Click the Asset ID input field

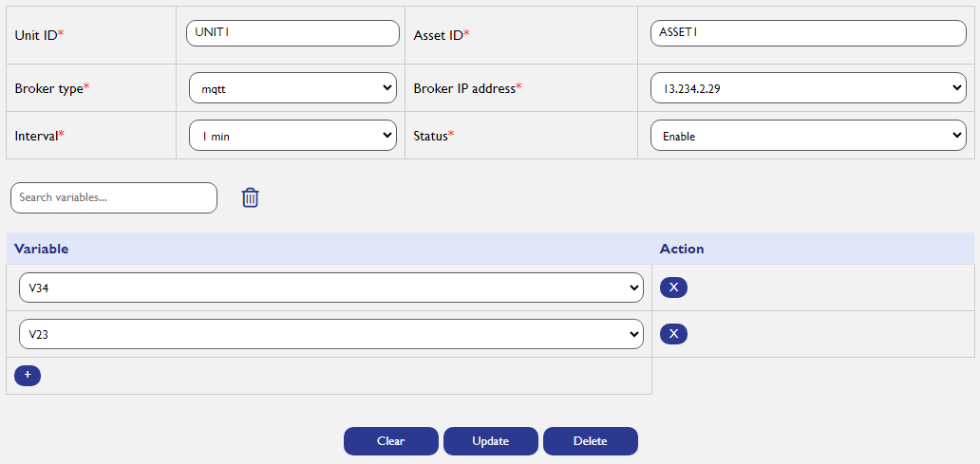pos(808,33)
